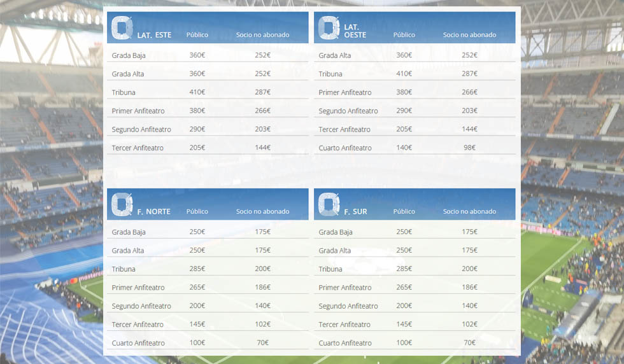
Task: Click 100€ Cuarto Anfiteatro price in F. SUR
Action: (x=404, y=342)
